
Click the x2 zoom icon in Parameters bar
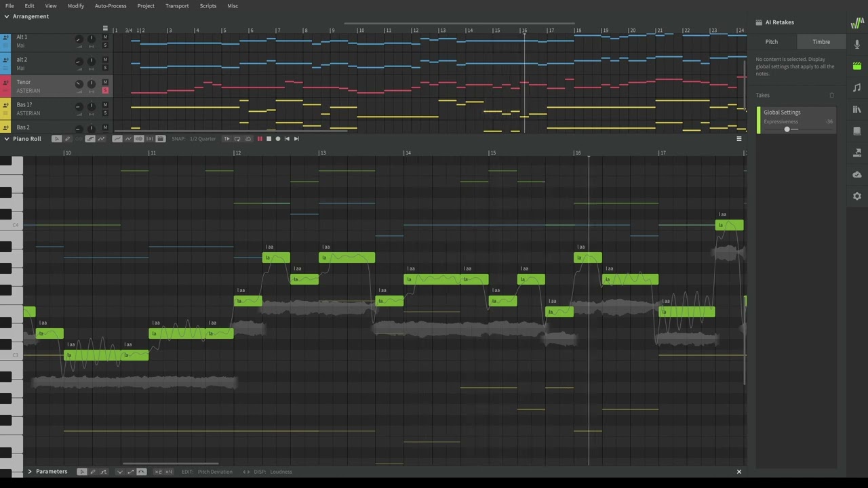158,472
